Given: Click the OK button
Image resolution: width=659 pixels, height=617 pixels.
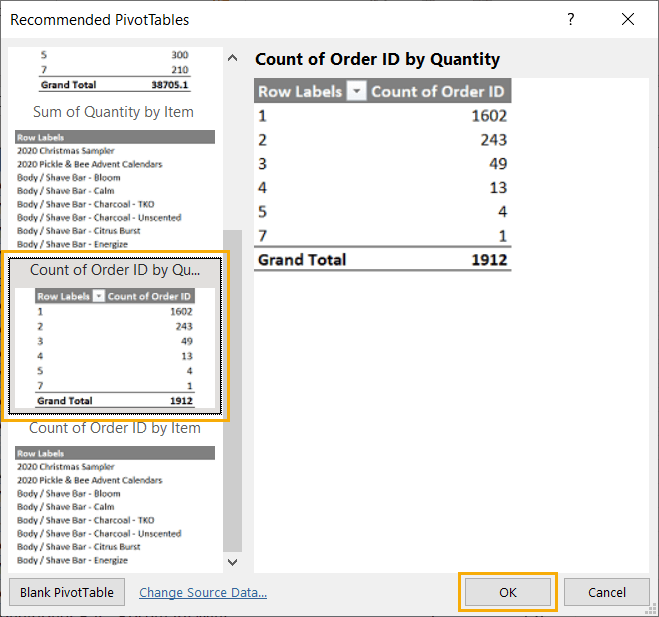Looking at the screenshot, I should [x=508, y=592].
